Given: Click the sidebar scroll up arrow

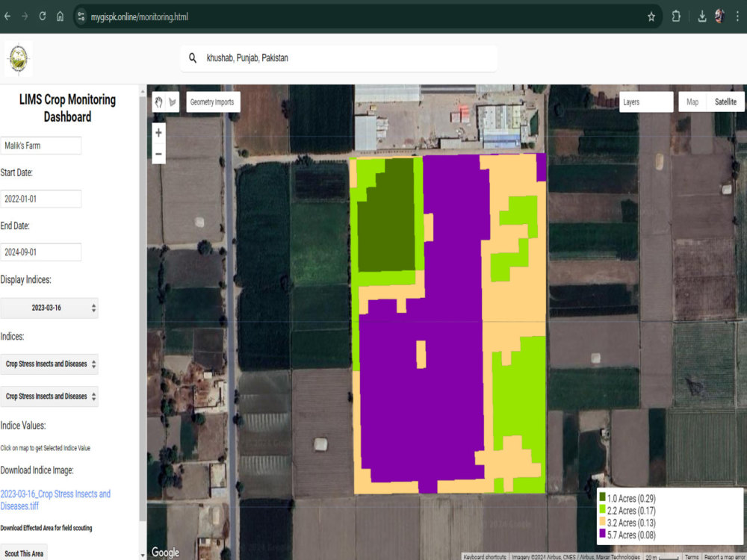Looking at the screenshot, I should pos(143,90).
